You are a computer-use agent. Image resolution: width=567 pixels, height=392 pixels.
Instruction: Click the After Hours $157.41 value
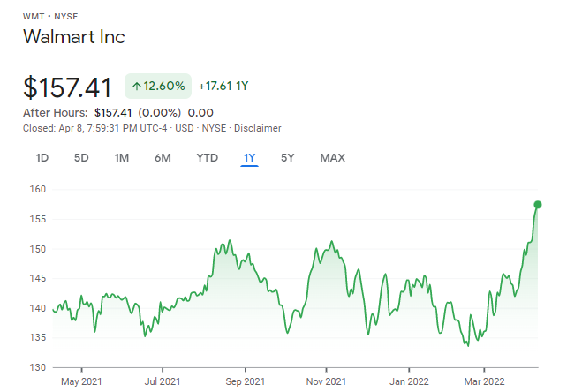tap(113, 113)
